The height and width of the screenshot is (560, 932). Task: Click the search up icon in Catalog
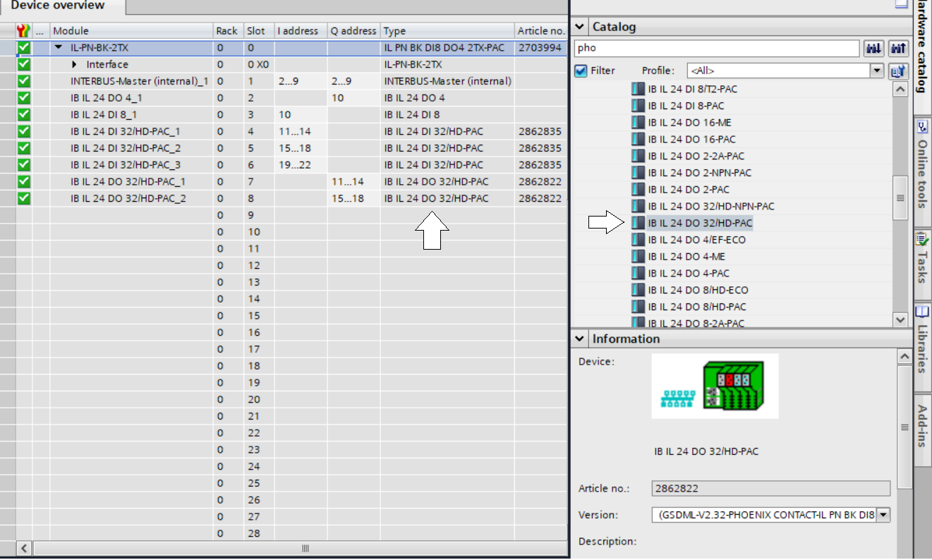pos(898,49)
